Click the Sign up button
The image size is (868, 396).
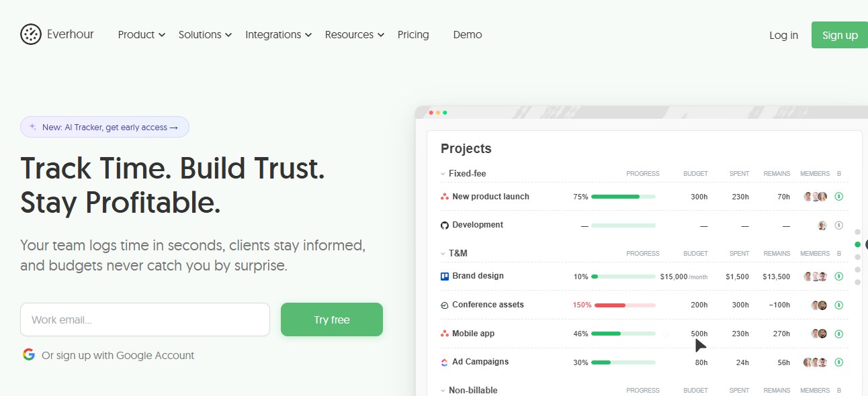tap(840, 35)
